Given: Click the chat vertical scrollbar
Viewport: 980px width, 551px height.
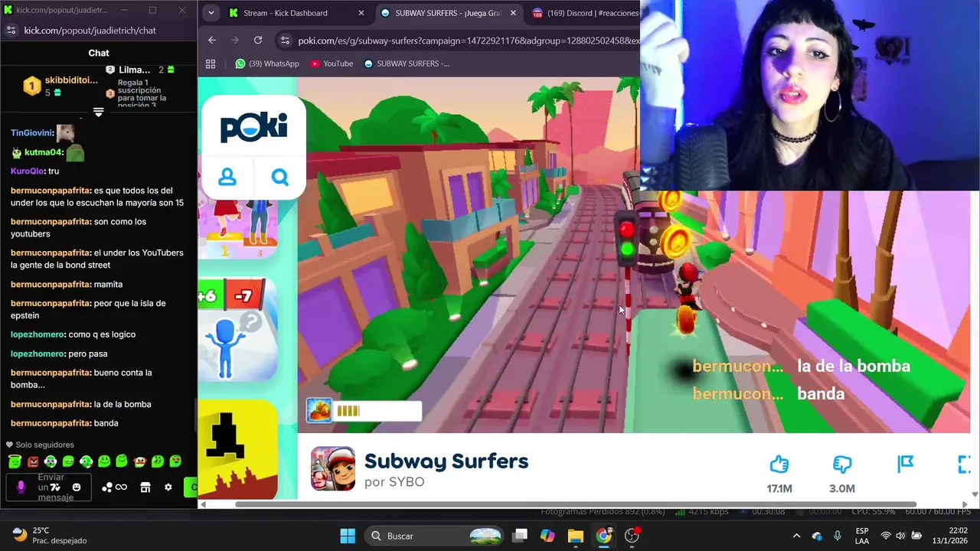Looking at the screenshot, I should 195,416.
